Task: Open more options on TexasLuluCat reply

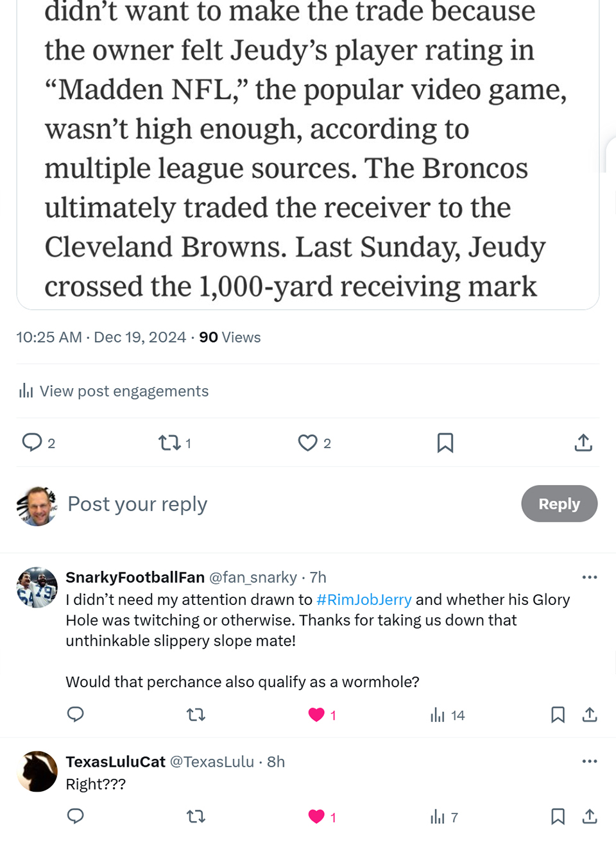Action: tap(590, 762)
